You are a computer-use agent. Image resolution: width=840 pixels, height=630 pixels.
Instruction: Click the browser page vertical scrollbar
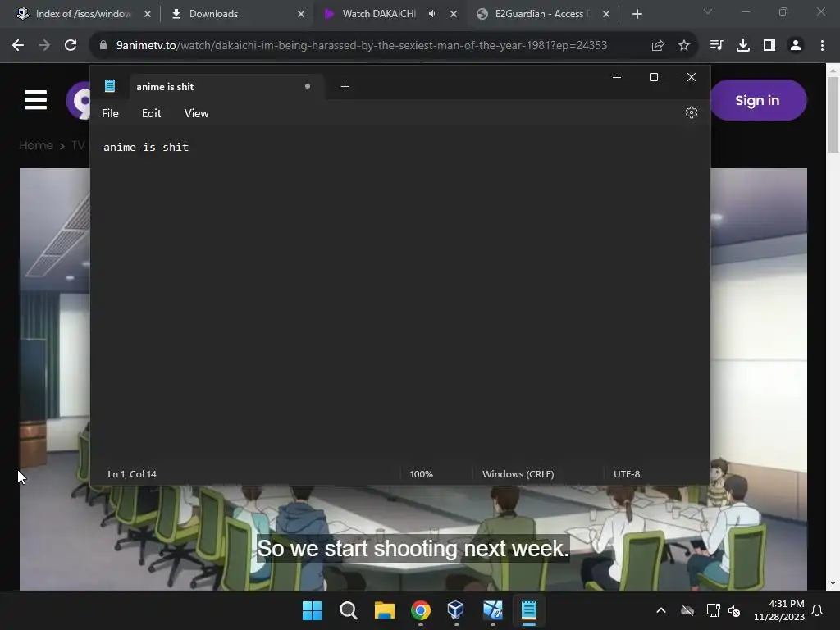tap(833, 115)
